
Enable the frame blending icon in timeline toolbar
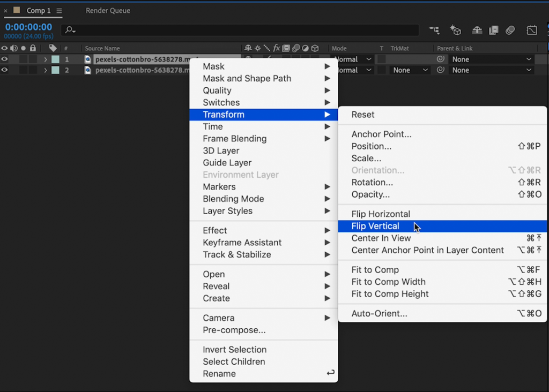(x=494, y=30)
